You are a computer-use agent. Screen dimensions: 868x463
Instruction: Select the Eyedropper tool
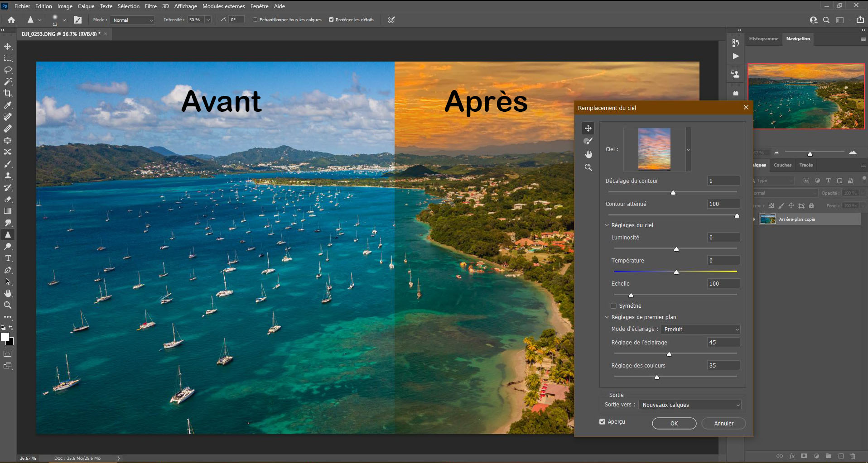(x=8, y=105)
